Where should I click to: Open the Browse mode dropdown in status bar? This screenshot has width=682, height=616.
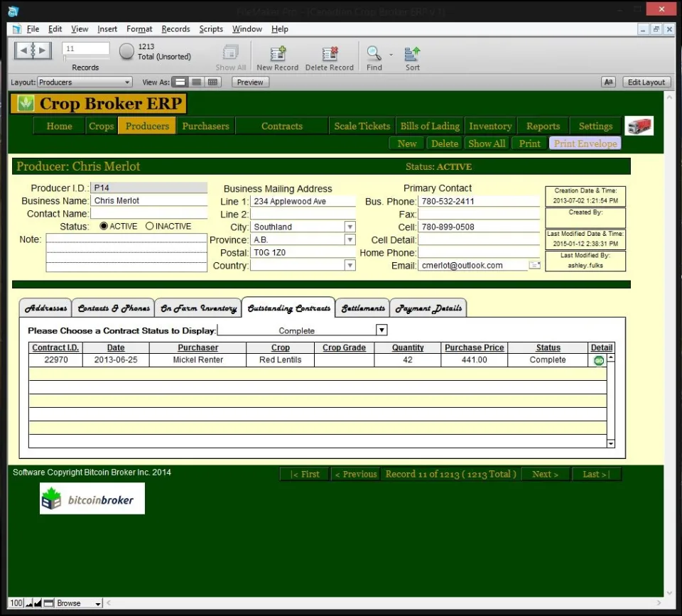79,603
